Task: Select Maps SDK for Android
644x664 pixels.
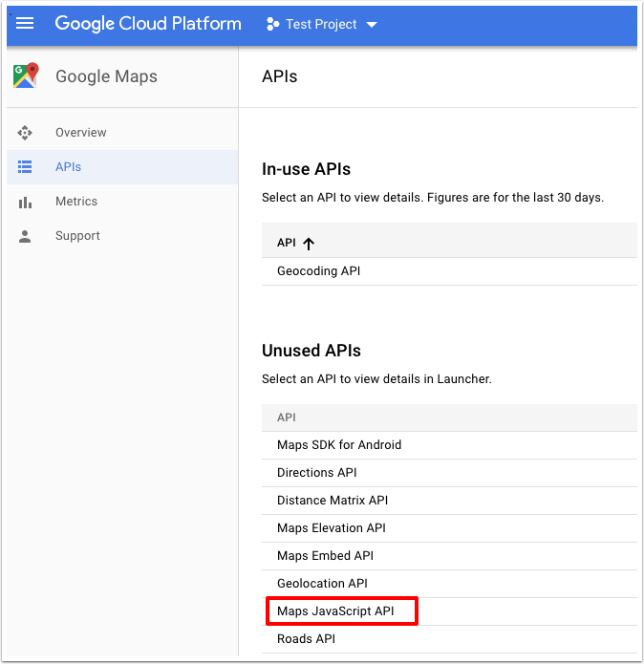Action: [x=449, y=445]
